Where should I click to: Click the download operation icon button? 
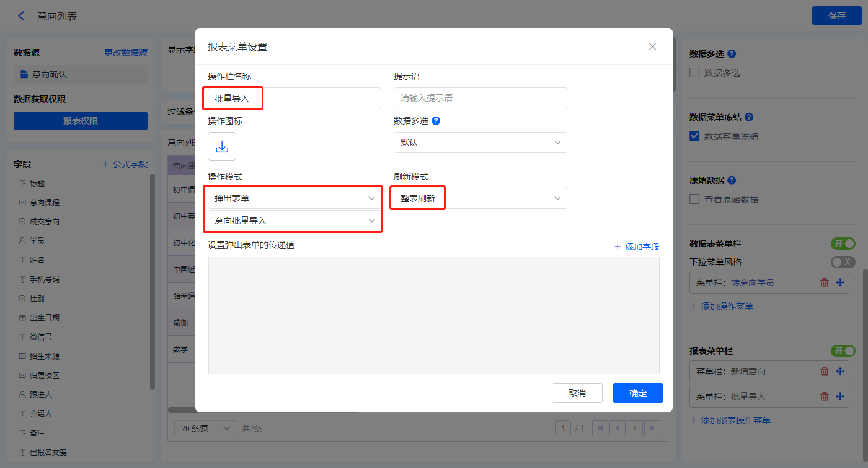[x=222, y=146]
